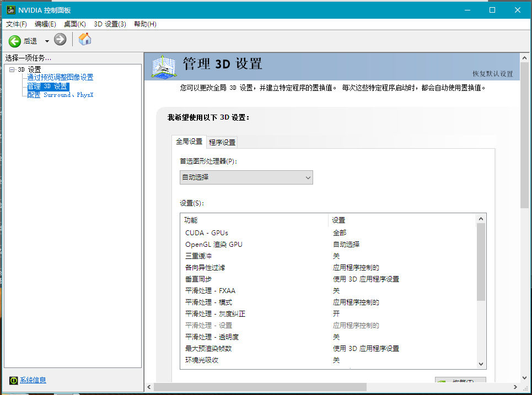Open the 帮助(H) menu
This screenshot has height=395, width=532.
(x=145, y=24)
